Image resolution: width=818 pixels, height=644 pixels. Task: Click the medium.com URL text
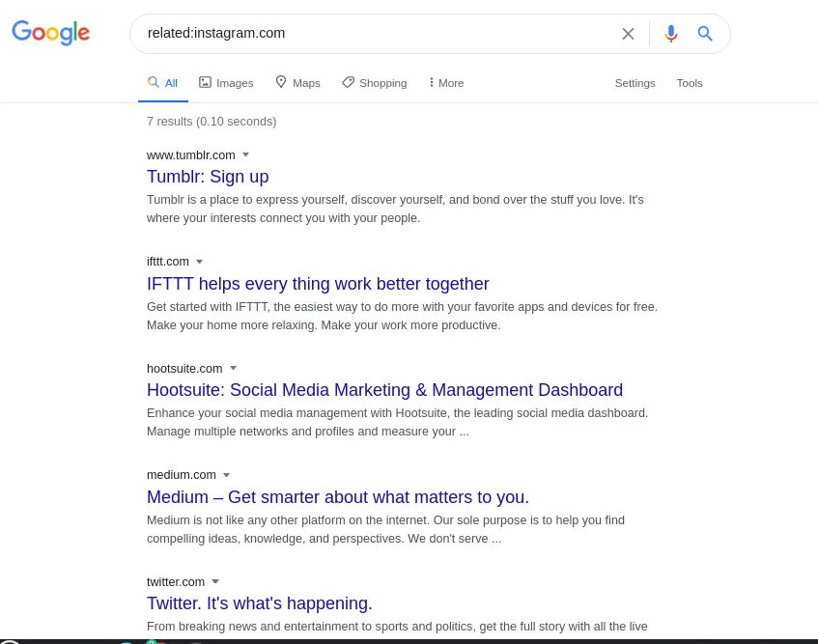[181, 475]
